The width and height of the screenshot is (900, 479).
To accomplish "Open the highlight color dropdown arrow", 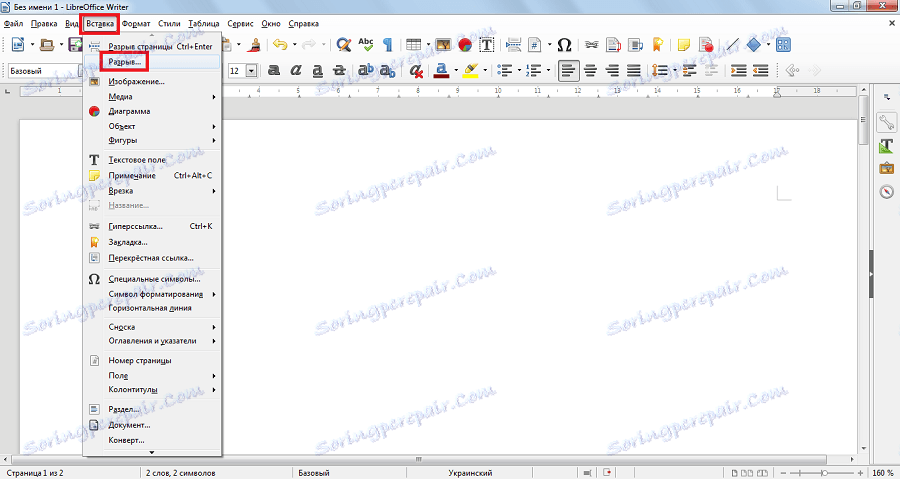I will [x=485, y=71].
